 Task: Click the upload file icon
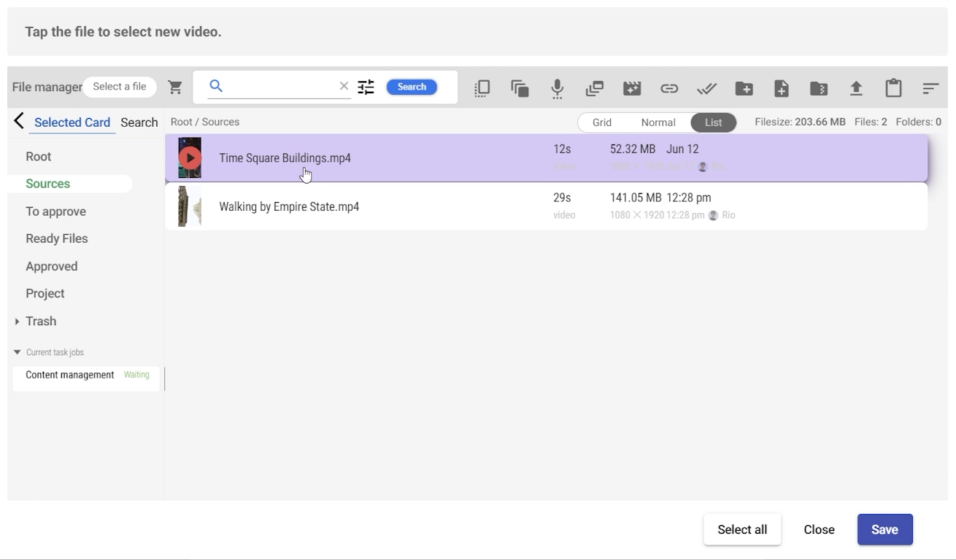[x=856, y=88]
